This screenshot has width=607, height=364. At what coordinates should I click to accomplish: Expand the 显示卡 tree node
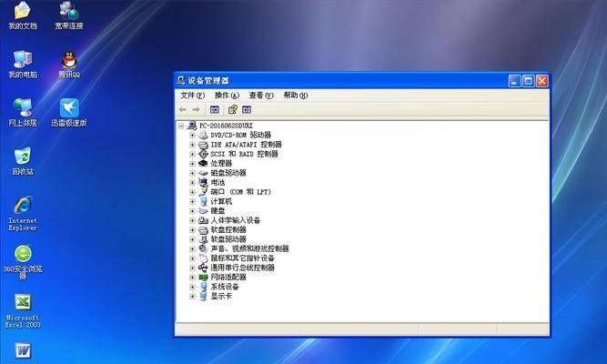192,296
